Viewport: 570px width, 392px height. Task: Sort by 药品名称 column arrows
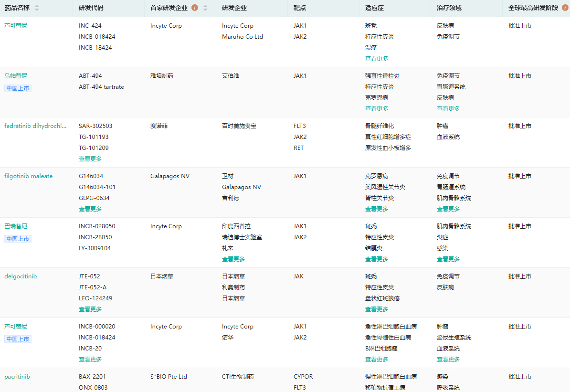coord(37,8)
